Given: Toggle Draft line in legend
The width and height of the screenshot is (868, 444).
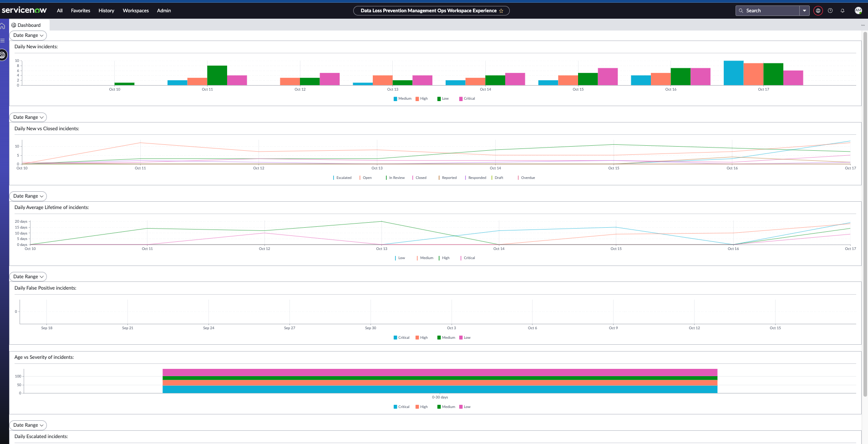Looking at the screenshot, I should (497, 178).
